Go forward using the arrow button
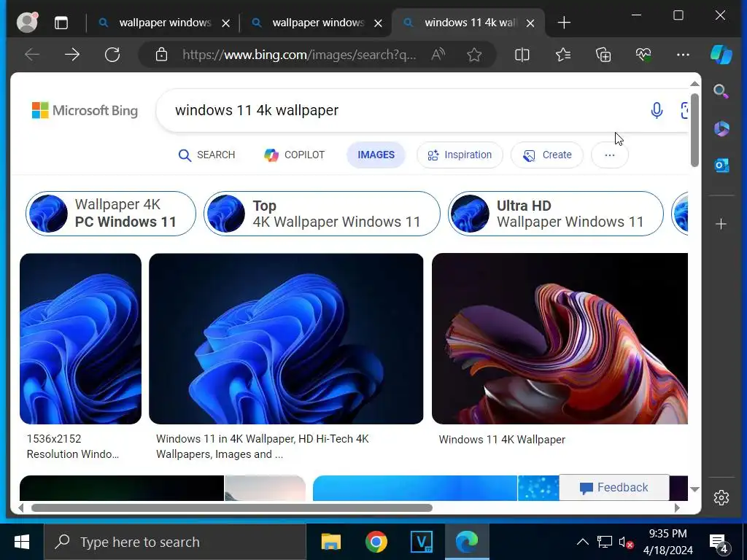 (x=72, y=55)
